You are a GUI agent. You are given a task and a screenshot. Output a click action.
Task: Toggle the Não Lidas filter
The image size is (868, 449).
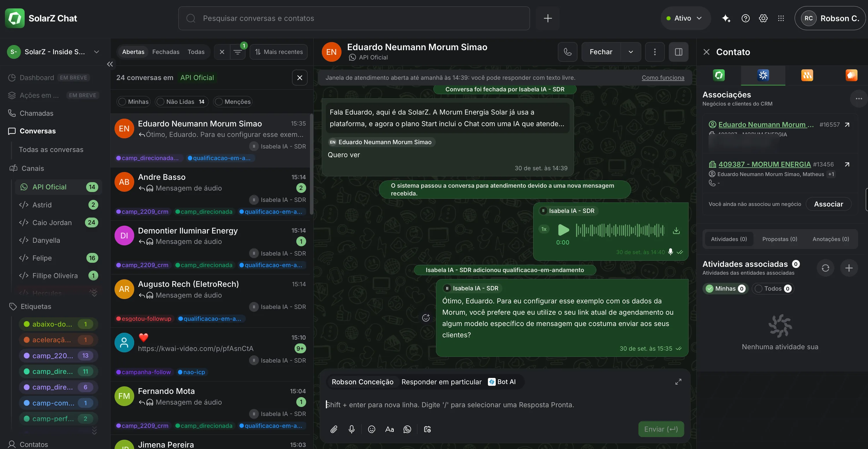[182, 102]
